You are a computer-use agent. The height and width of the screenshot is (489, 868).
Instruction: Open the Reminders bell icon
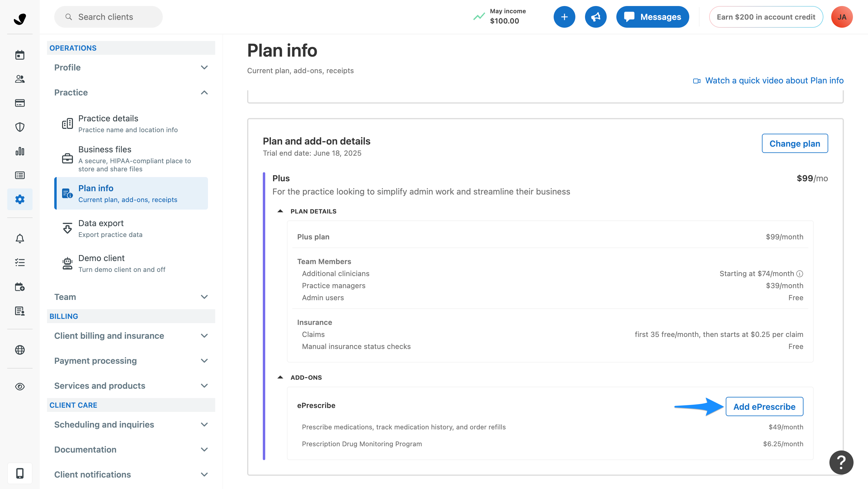coord(20,238)
